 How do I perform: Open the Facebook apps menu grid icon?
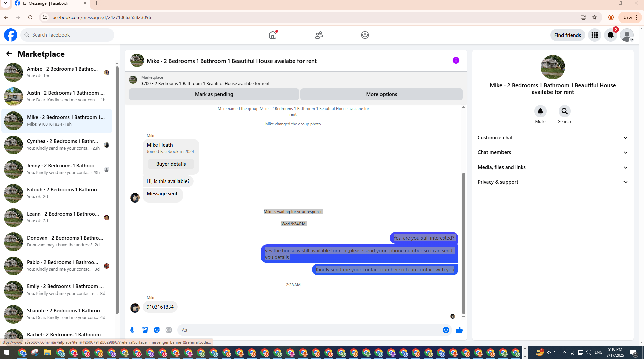[x=594, y=35]
